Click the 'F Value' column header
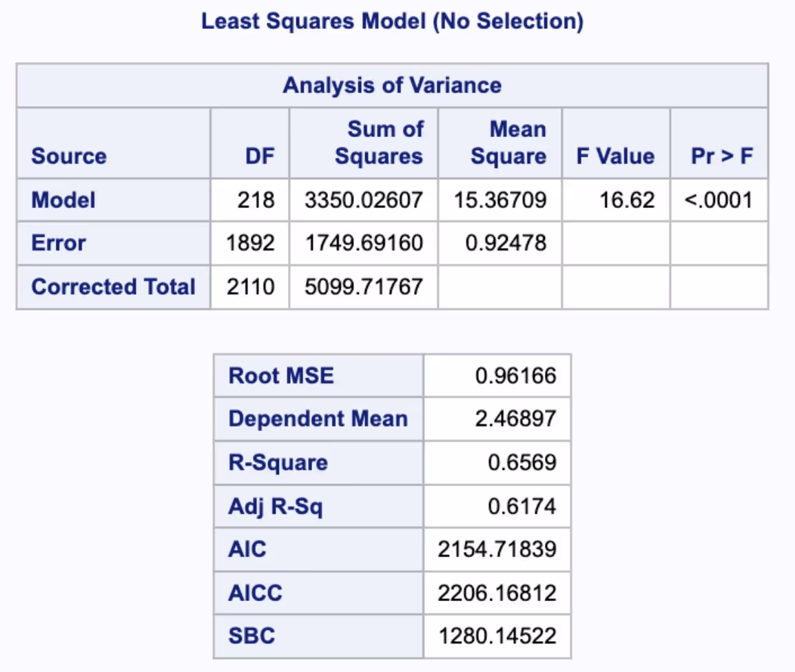The height and width of the screenshot is (672, 795). coord(615,156)
